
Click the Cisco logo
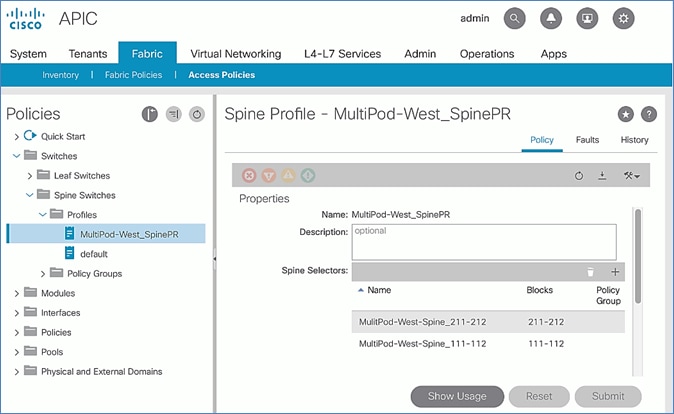(x=26, y=19)
